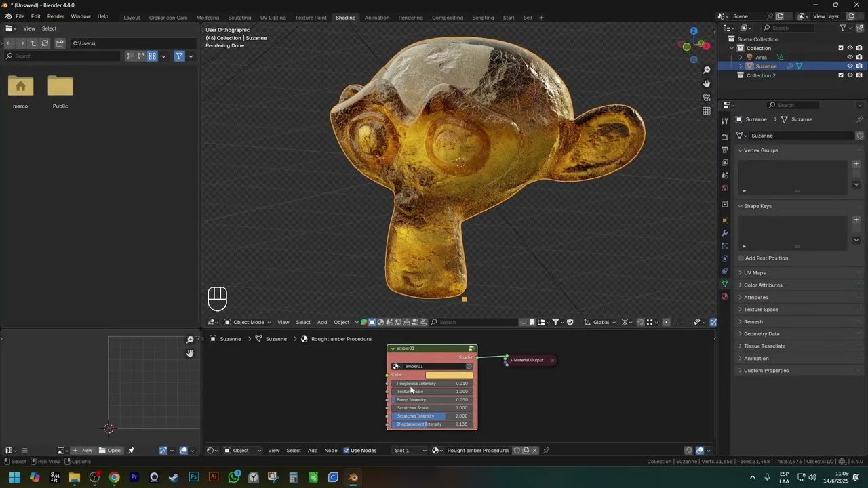868x488 pixels.
Task: Click the zoom magnifier in the 3D viewport
Action: tap(707, 70)
